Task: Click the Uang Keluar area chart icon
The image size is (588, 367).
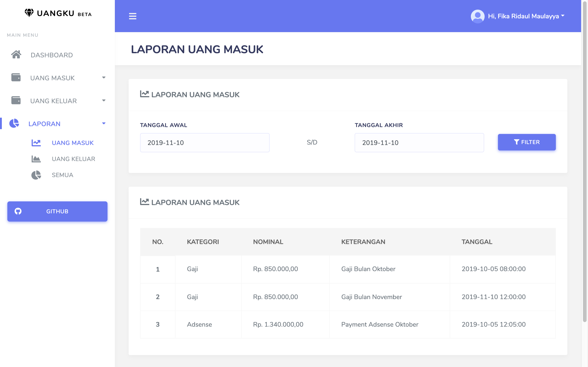Action: pos(36,159)
